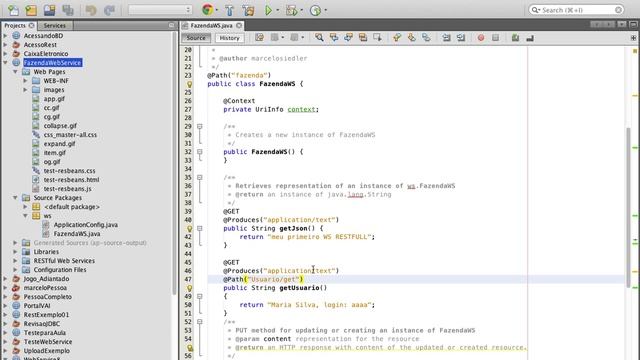
Task: Switch to the Source view button
Action: (196, 38)
